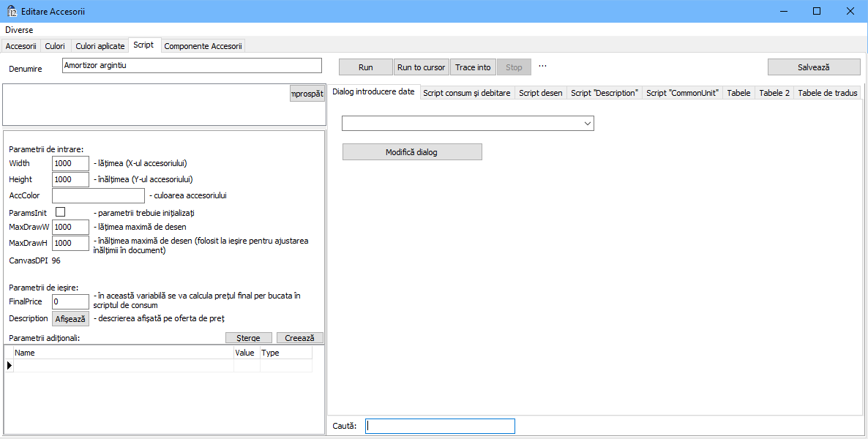868x439 pixels.
Task: Select the Tabele 2 tab
Action: coord(774,93)
